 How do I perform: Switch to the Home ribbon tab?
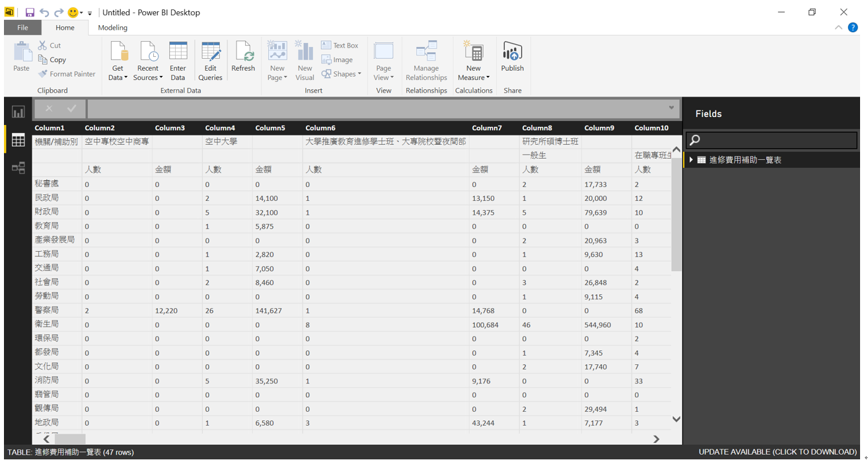(65, 28)
